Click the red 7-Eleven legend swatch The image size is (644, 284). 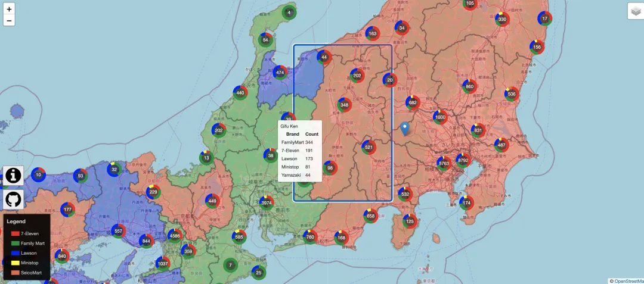click(x=16, y=233)
